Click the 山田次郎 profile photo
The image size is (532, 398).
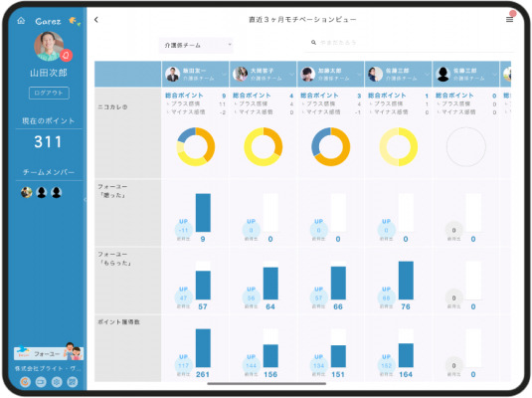click(49, 46)
